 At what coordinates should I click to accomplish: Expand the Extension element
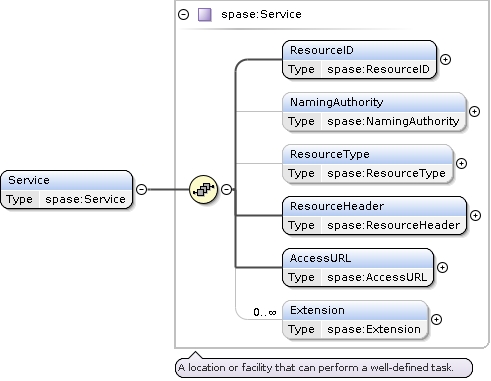click(436, 319)
